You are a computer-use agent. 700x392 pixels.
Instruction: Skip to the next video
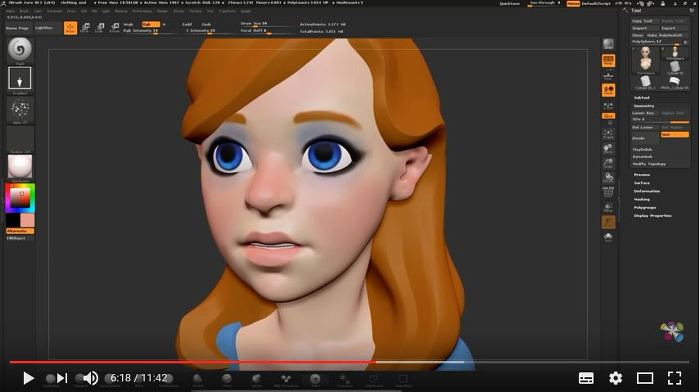[62, 378]
